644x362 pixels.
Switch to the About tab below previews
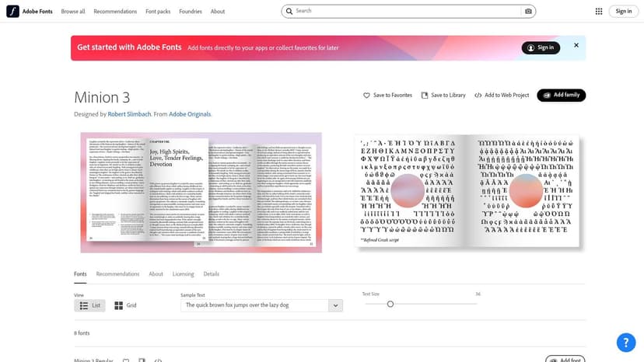[156, 273]
